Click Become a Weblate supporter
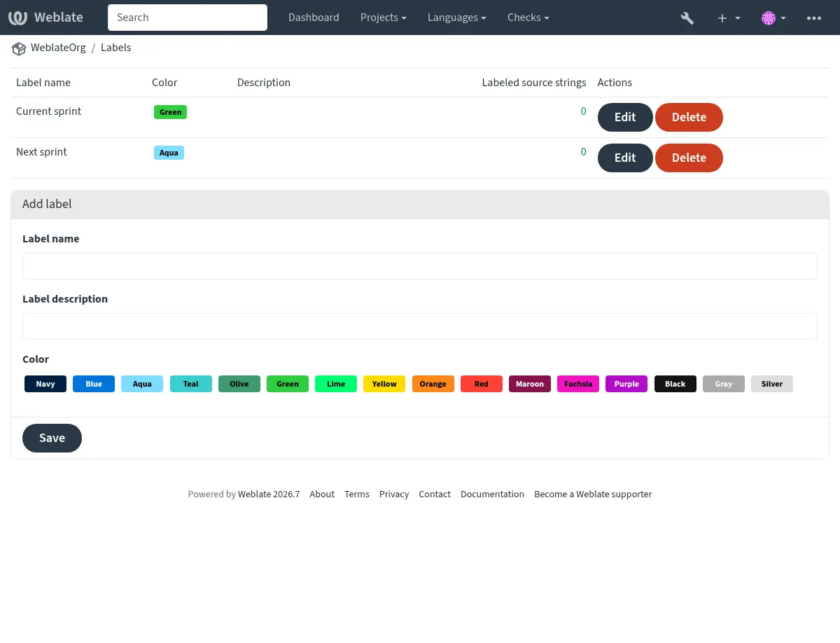Screen dimensions: 840x643 click(593, 494)
